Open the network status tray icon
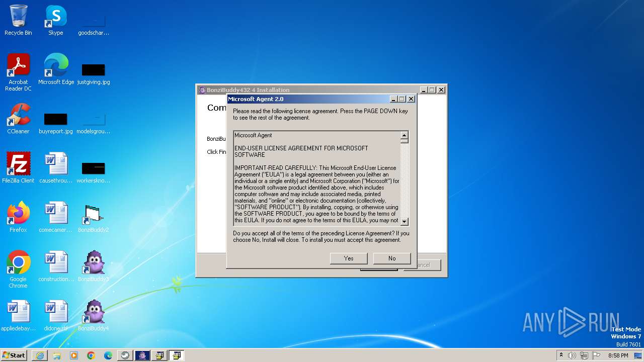 pyautogui.click(x=584, y=355)
